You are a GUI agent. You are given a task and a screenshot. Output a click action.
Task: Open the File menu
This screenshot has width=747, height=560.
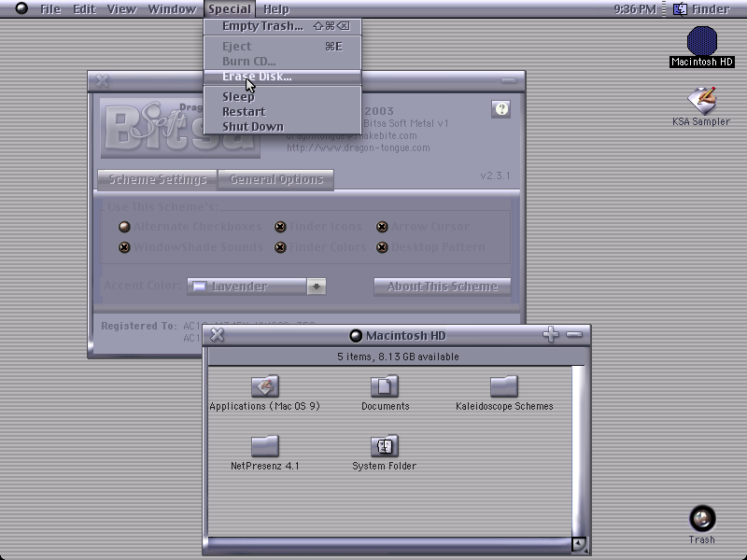50,9
